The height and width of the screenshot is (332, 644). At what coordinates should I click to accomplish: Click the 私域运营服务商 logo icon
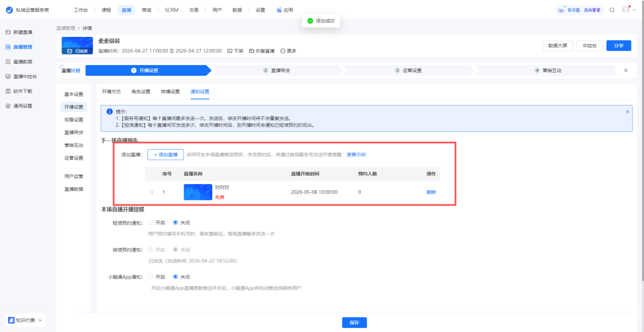coord(9,10)
